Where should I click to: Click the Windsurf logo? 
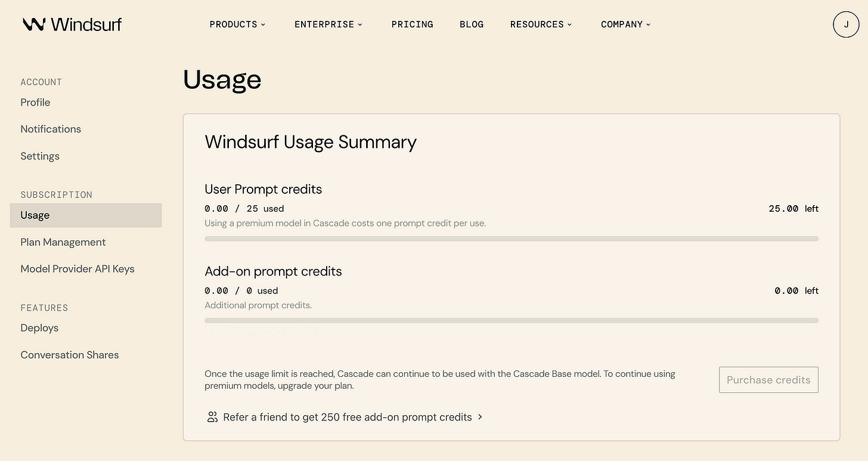pos(72,24)
